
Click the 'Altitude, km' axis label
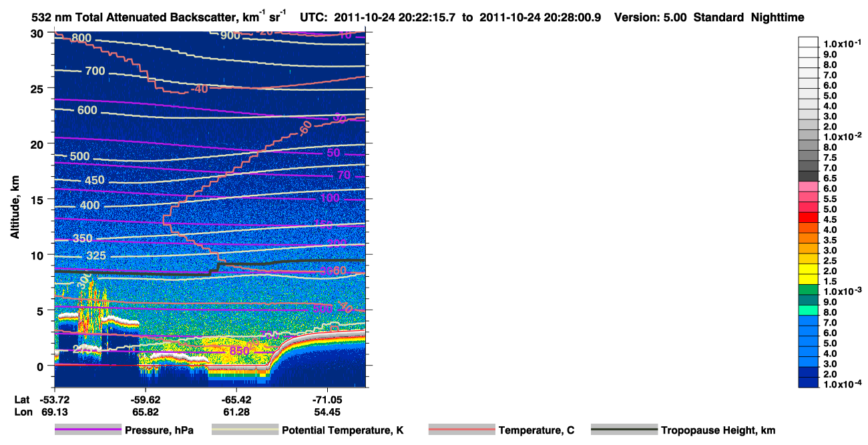[x=15, y=207]
